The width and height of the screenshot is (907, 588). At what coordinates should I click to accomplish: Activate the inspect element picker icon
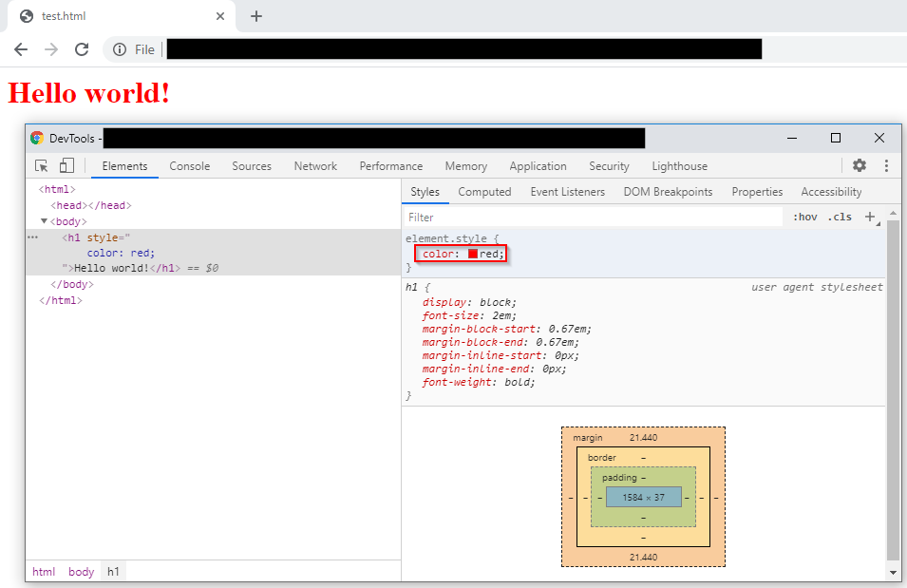click(42, 166)
